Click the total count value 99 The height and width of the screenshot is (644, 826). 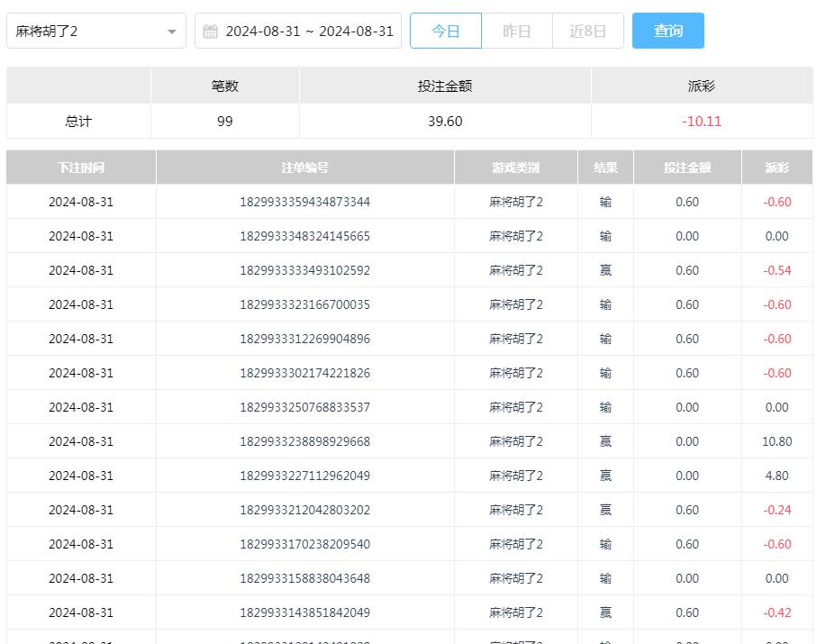[x=224, y=121]
